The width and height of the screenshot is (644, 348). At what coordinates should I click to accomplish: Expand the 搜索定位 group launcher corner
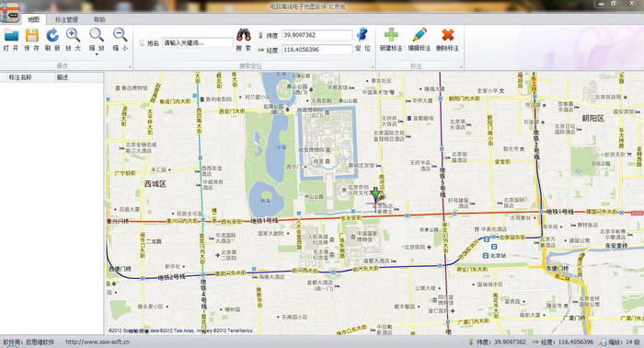[373, 67]
